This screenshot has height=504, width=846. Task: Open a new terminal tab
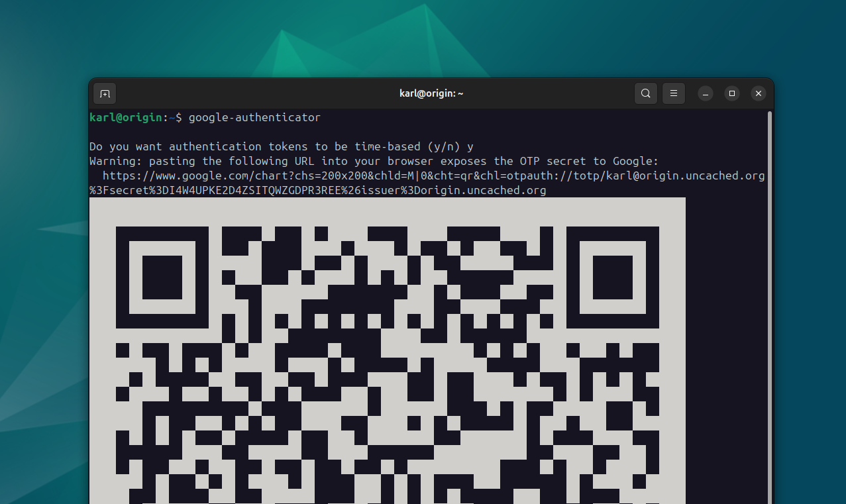(x=105, y=93)
